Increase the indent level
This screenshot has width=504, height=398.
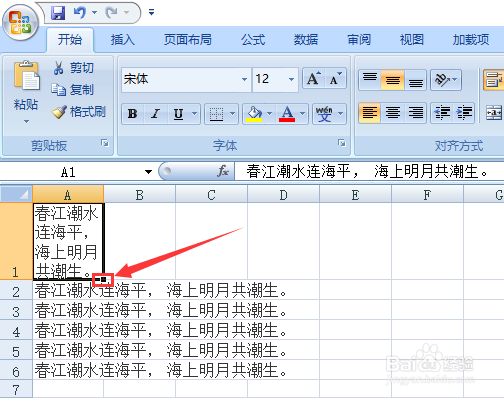click(x=464, y=113)
